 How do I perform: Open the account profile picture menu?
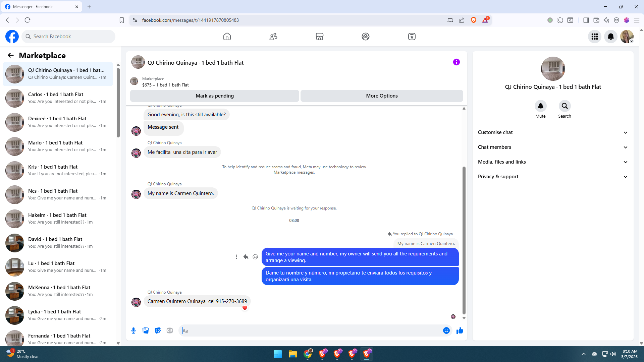[627, 37]
